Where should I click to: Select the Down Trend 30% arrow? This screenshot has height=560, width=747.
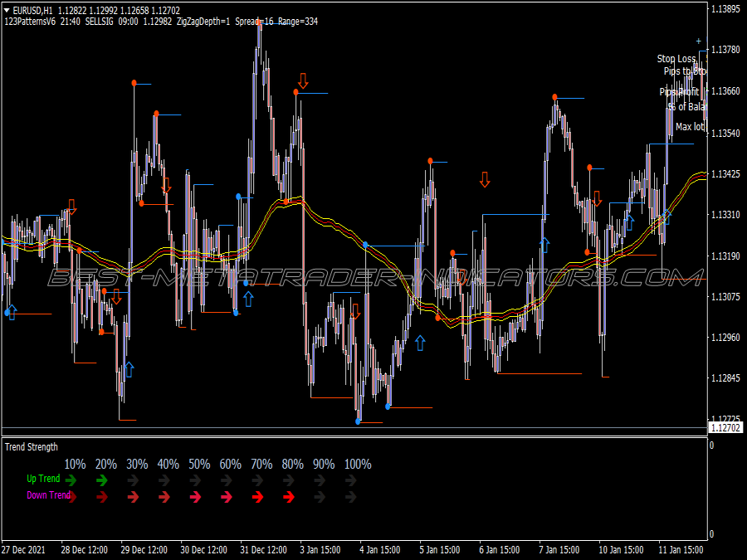coord(133,497)
